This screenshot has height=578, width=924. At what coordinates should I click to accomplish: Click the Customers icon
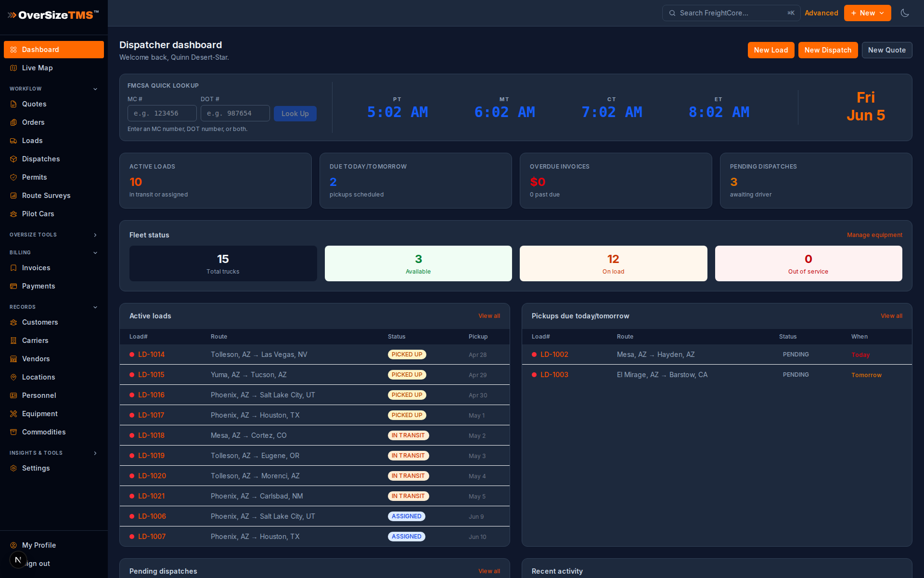click(x=13, y=322)
